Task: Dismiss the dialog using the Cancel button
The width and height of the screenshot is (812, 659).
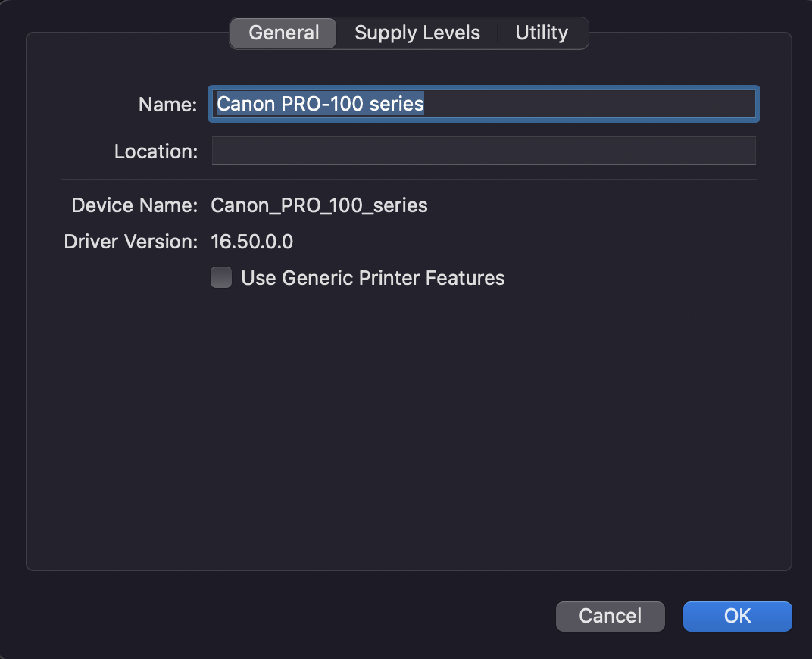Action: (x=610, y=616)
